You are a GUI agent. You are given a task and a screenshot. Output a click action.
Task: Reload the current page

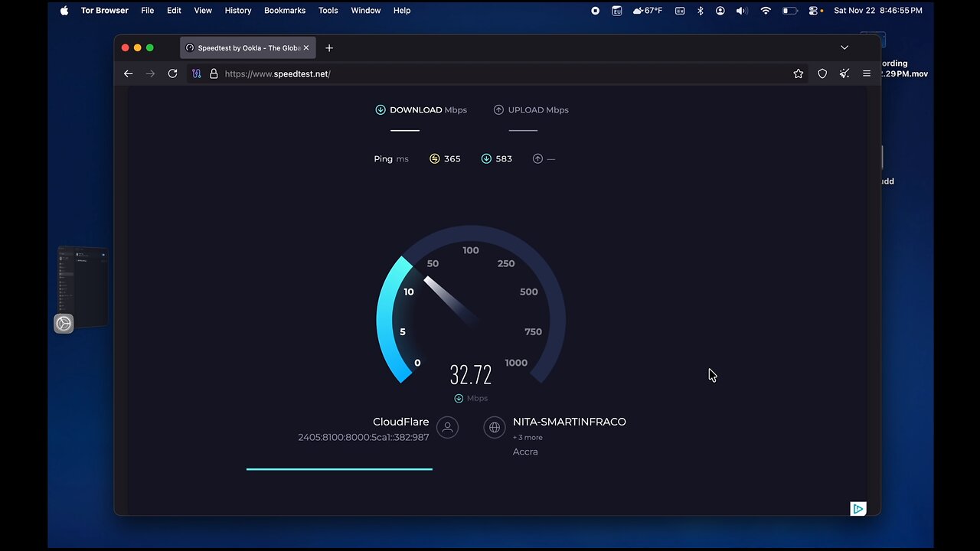(x=172, y=73)
